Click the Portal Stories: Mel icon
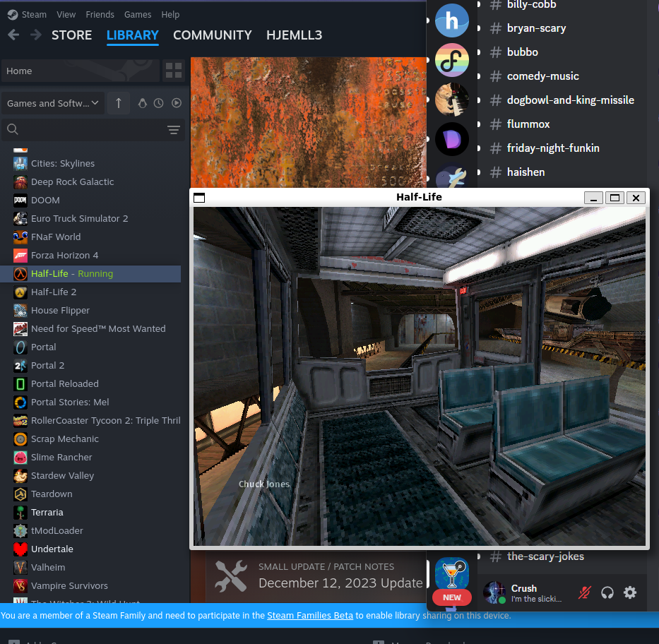 [20, 402]
